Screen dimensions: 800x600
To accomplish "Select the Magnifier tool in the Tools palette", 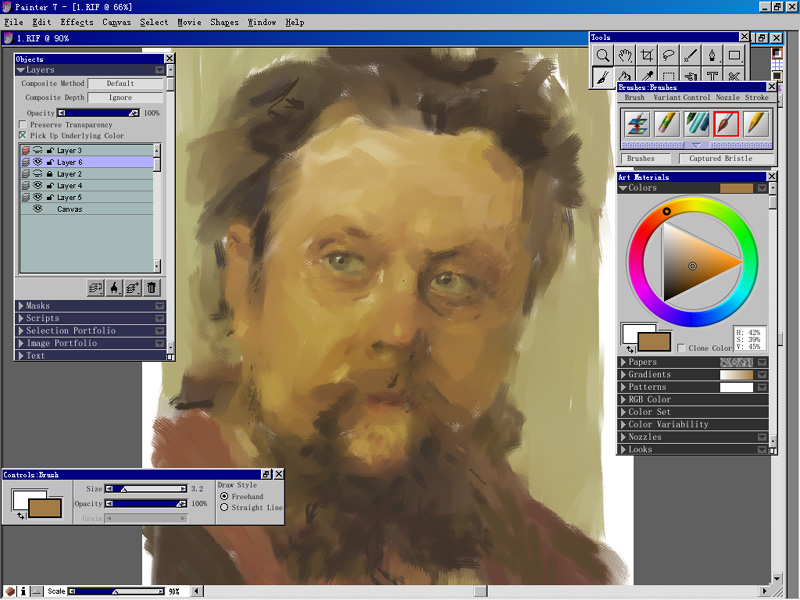I will [603, 55].
